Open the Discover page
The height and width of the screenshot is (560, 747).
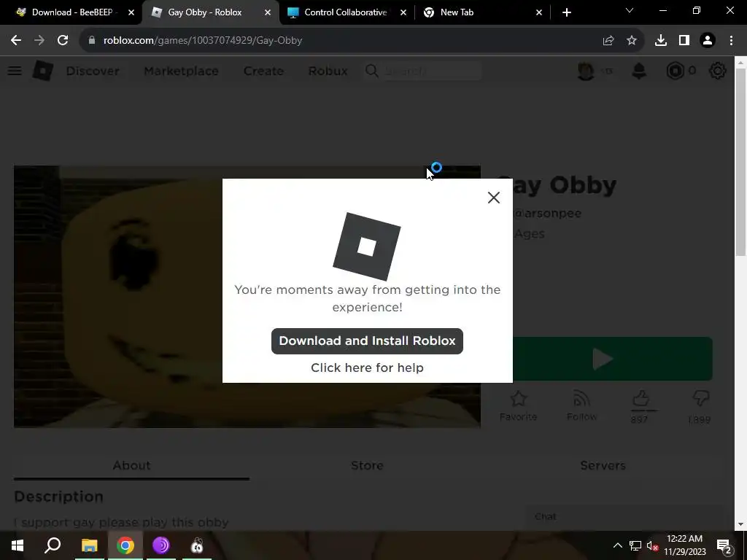pos(93,71)
